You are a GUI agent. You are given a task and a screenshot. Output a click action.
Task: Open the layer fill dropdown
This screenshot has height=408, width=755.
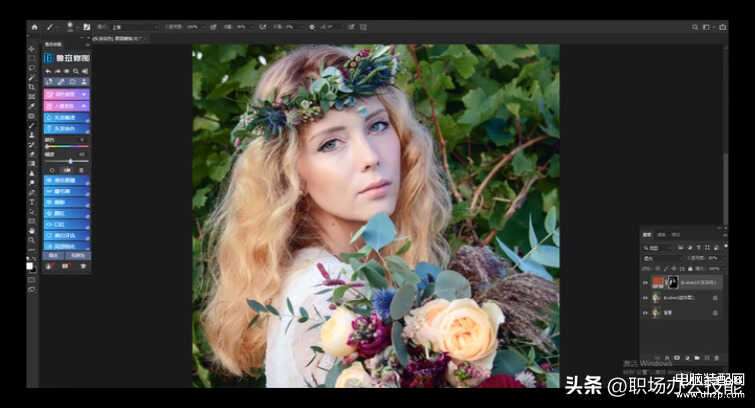click(x=714, y=269)
